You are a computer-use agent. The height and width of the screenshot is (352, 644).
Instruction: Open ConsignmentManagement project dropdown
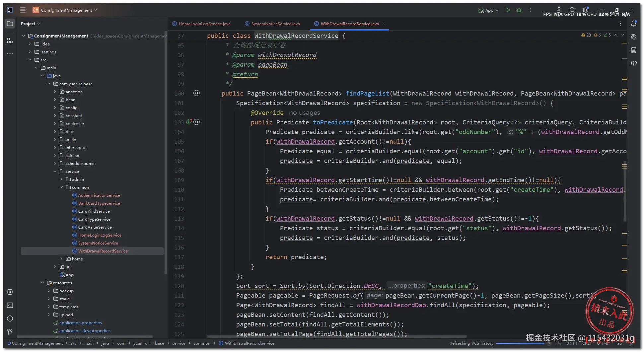(65, 10)
